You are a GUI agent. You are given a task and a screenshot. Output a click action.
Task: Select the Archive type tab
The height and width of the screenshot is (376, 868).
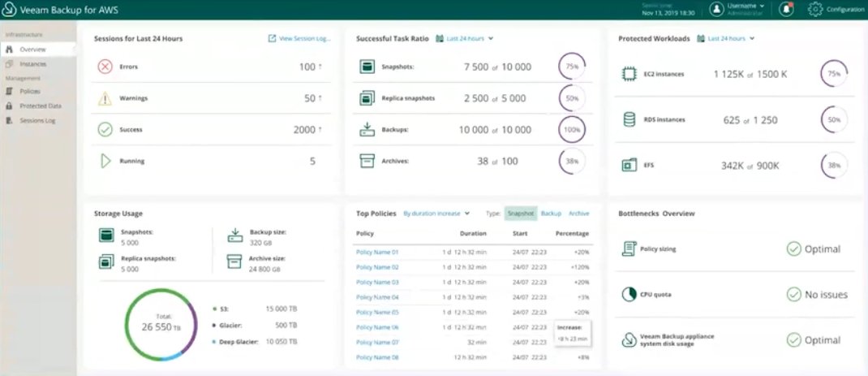(579, 214)
